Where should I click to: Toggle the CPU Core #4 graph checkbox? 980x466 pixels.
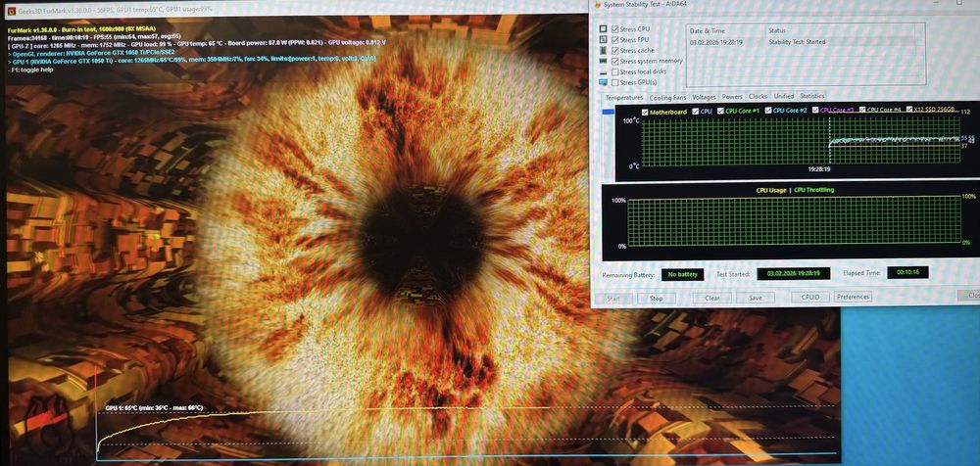click(862, 110)
